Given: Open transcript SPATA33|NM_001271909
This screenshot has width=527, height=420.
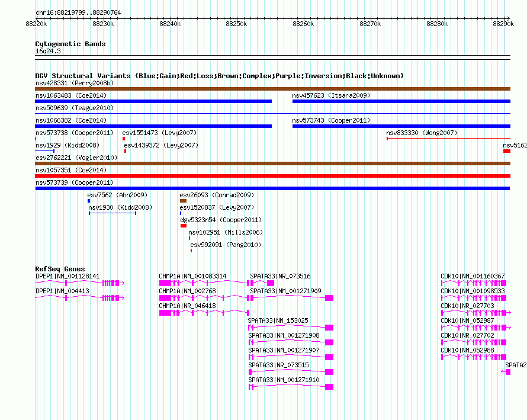Looking at the screenshot, I should (285, 291).
